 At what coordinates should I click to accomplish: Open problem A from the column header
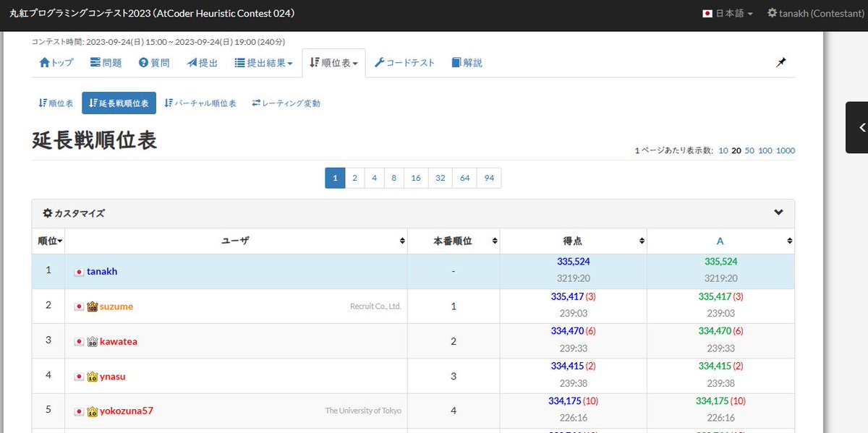[x=720, y=241]
